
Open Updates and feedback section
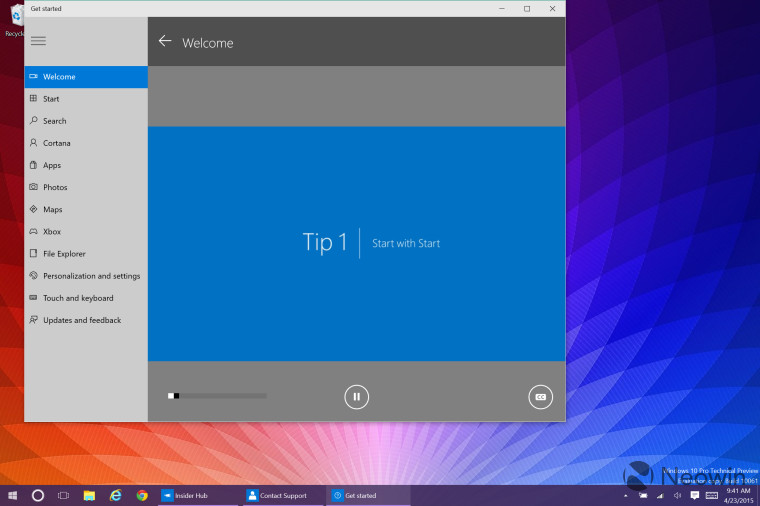point(86,320)
